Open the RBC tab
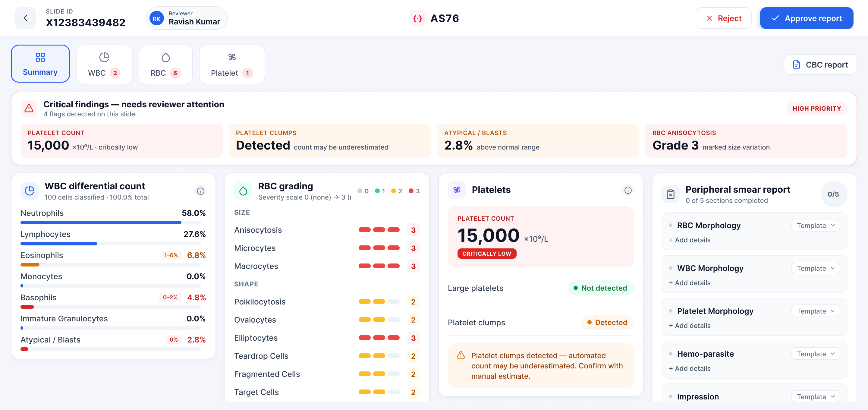The width and height of the screenshot is (868, 410). (165, 65)
